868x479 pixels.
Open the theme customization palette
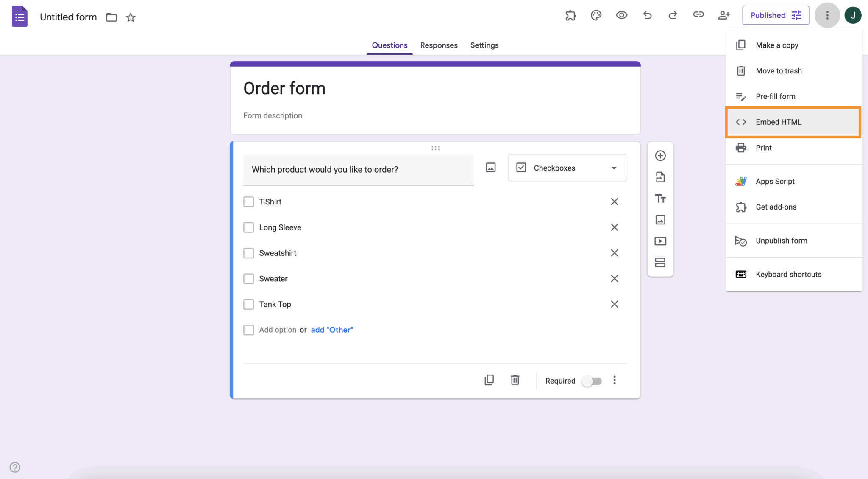click(x=596, y=15)
